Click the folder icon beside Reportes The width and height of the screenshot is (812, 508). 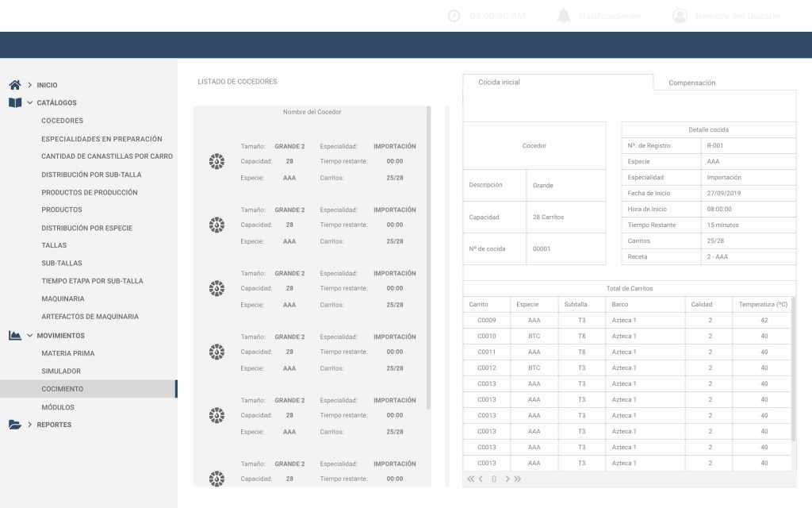tap(14, 425)
